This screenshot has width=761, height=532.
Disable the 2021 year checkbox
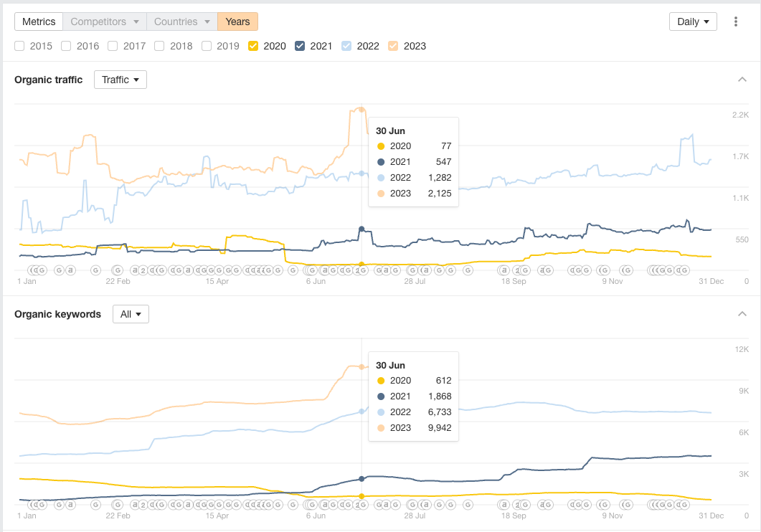[299, 46]
